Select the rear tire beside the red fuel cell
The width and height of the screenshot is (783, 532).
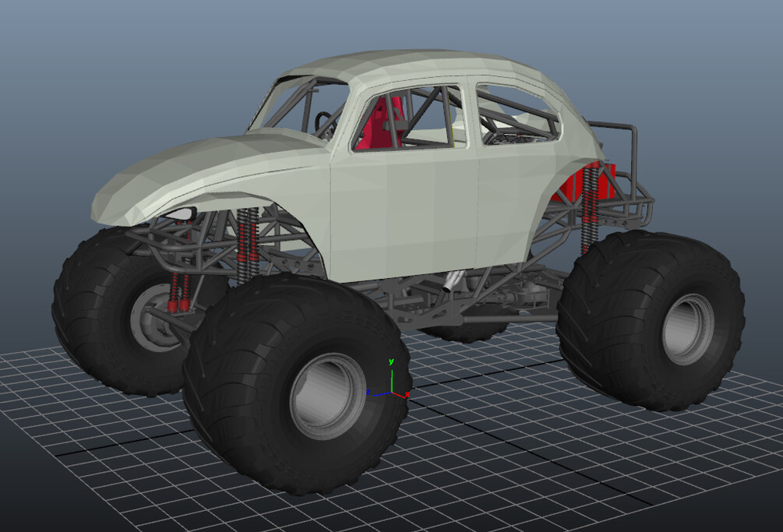click(x=649, y=319)
